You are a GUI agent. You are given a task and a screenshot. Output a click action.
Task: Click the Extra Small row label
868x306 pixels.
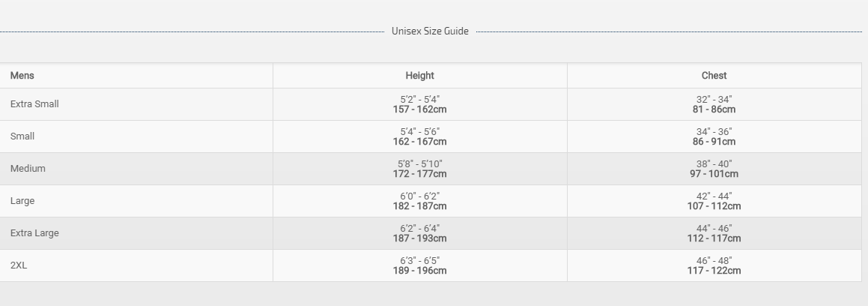(34, 104)
